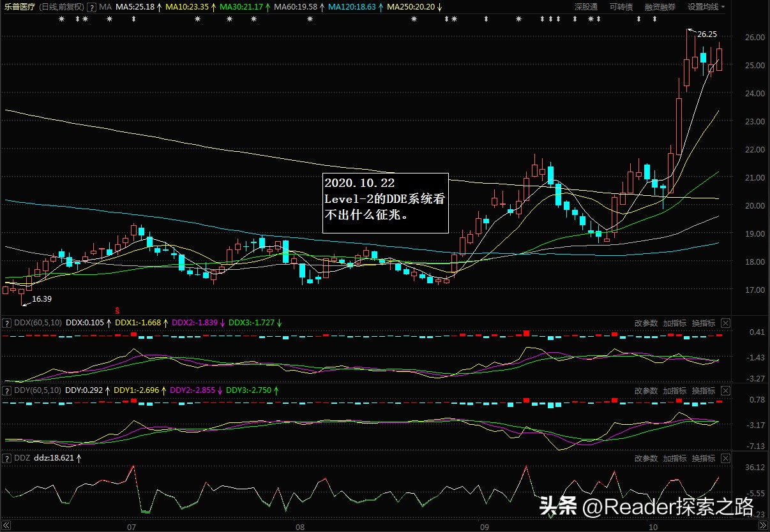The width and height of the screenshot is (770, 532).
Task: Close the DDZ indicator panel
Action: click(725, 458)
